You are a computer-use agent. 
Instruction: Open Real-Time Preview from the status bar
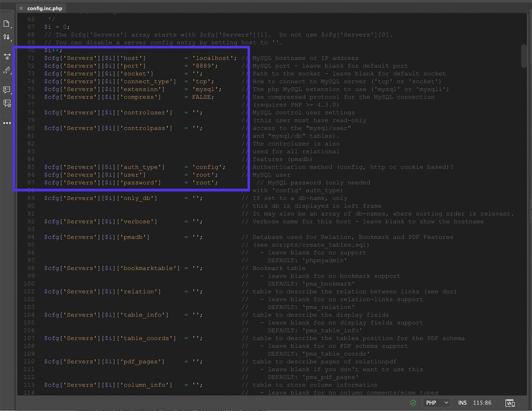tap(510, 403)
